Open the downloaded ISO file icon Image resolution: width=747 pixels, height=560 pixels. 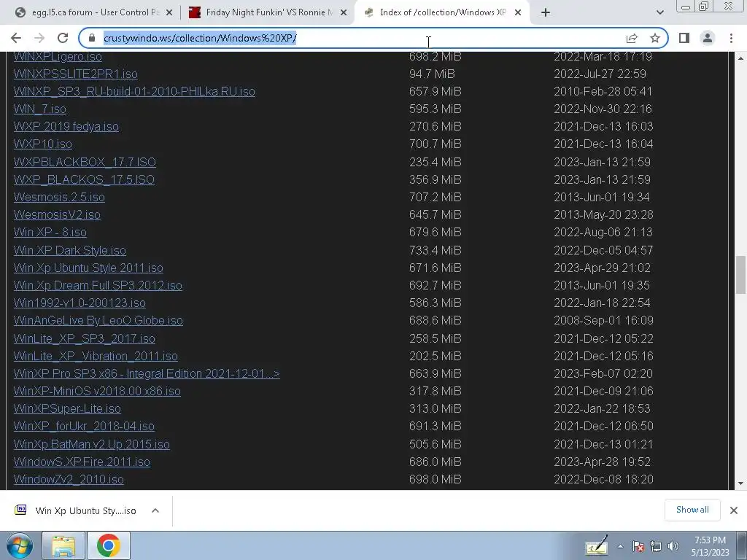[20, 510]
